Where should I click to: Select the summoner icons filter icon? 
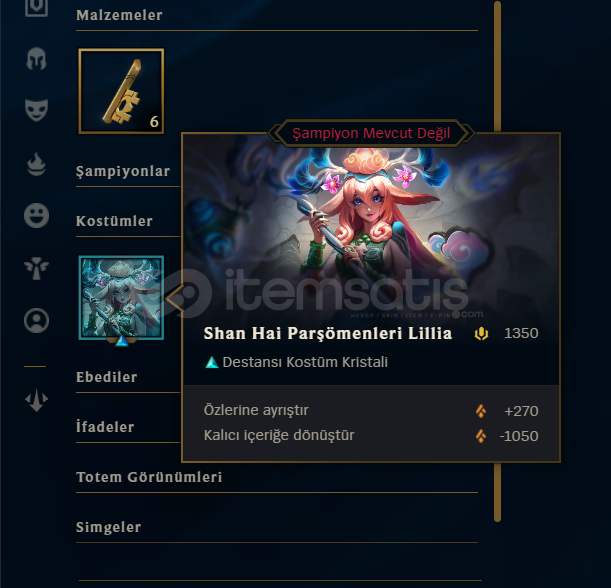click(36, 321)
